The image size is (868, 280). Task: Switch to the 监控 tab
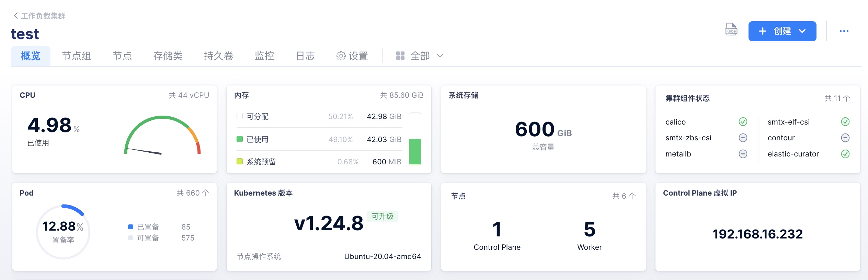(x=264, y=56)
